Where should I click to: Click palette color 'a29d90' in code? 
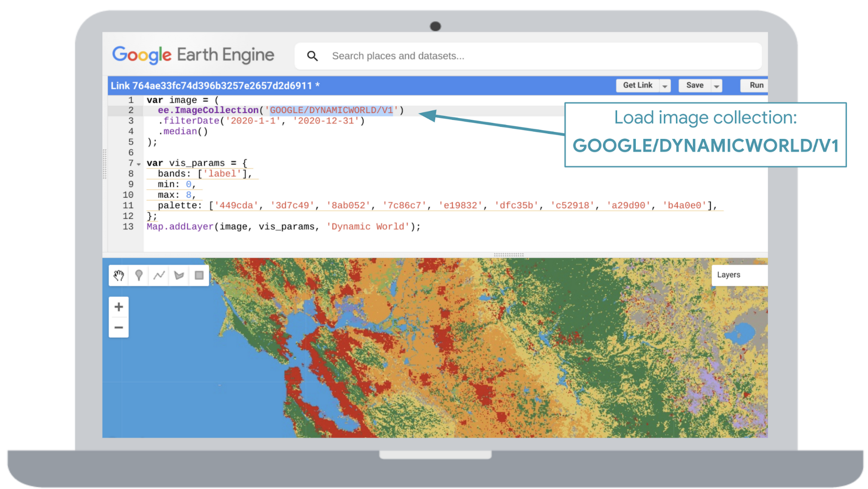(x=628, y=206)
